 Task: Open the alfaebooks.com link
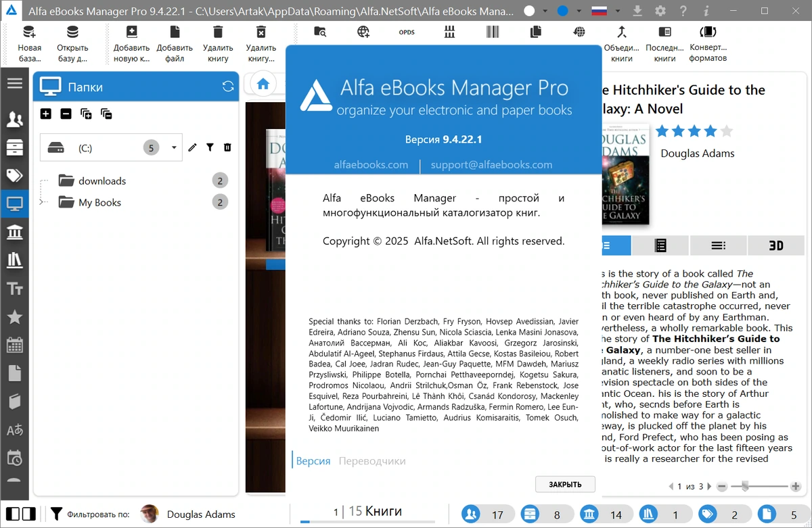pos(371,164)
